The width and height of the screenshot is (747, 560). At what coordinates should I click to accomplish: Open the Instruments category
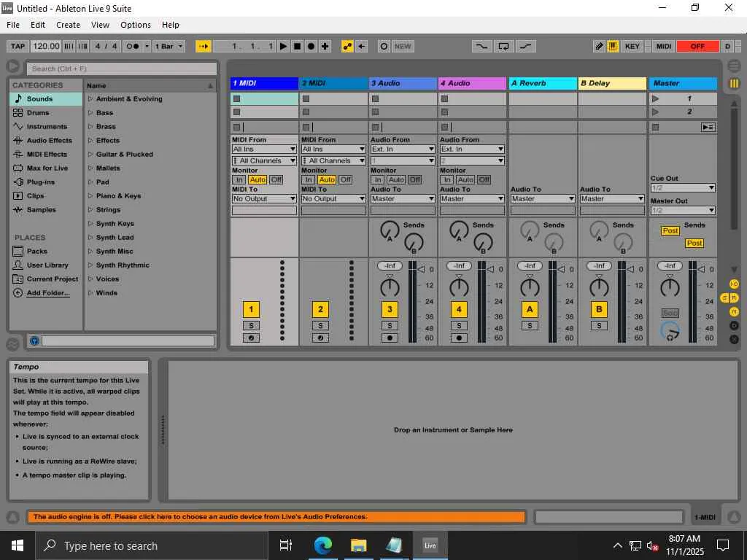[x=46, y=127]
